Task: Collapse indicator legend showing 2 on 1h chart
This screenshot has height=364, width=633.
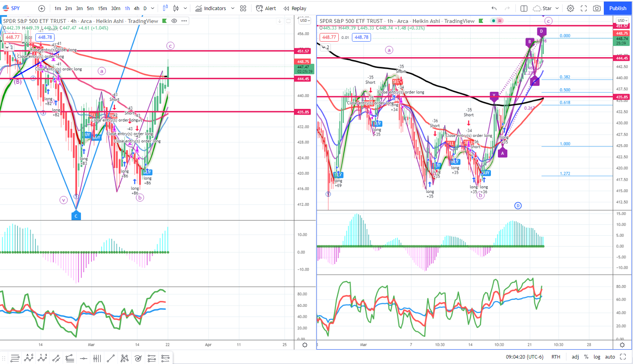Action: [x=325, y=47]
